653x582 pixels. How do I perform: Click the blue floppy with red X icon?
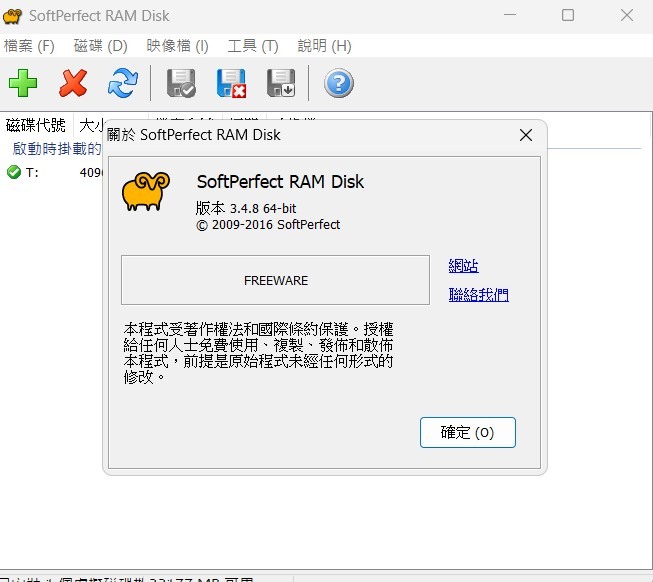click(x=231, y=83)
